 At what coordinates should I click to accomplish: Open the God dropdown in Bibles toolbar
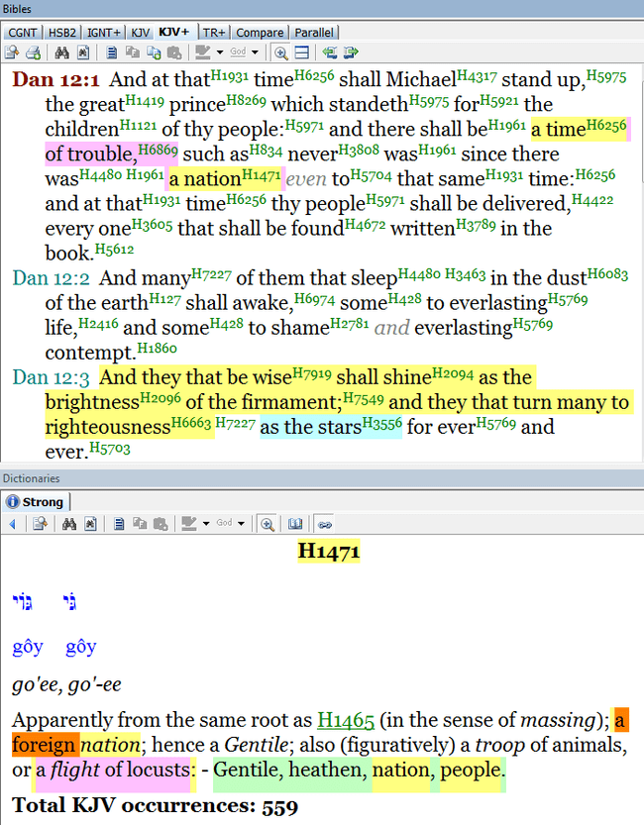pyautogui.click(x=245, y=52)
